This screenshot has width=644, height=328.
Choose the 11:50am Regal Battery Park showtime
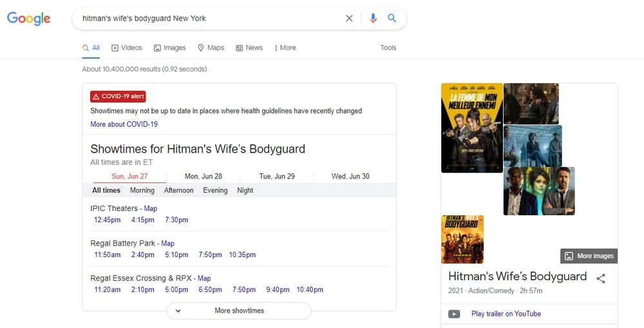(x=108, y=255)
